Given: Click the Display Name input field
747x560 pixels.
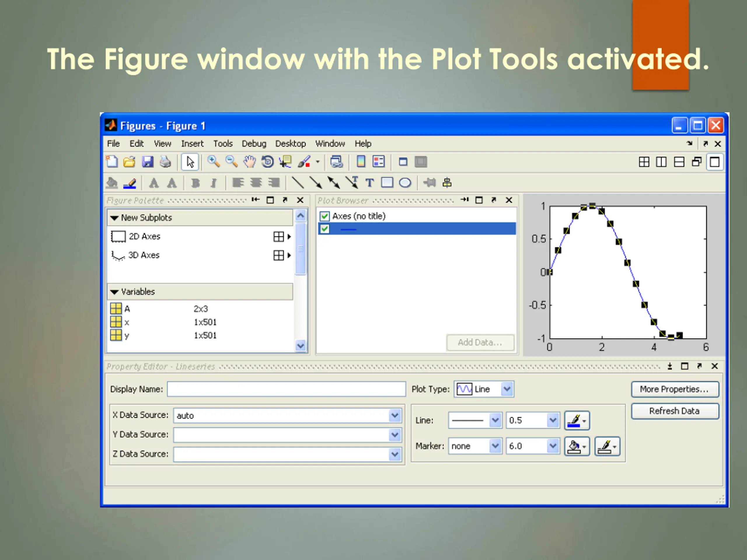Looking at the screenshot, I should point(286,389).
